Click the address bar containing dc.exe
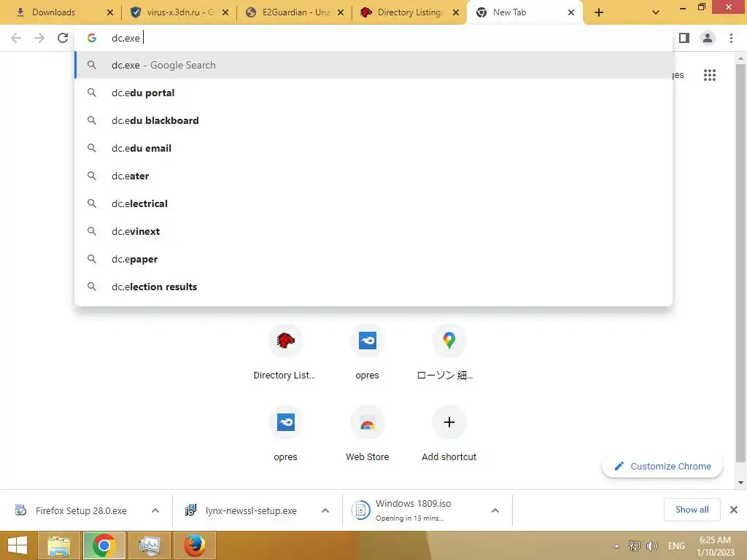The height and width of the screenshot is (560, 747). [x=373, y=38]
